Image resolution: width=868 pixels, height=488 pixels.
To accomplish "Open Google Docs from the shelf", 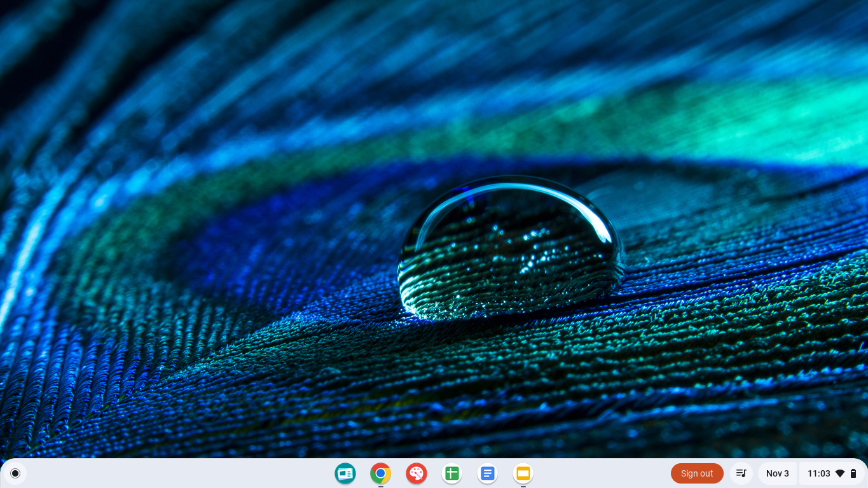I will 487,473.
